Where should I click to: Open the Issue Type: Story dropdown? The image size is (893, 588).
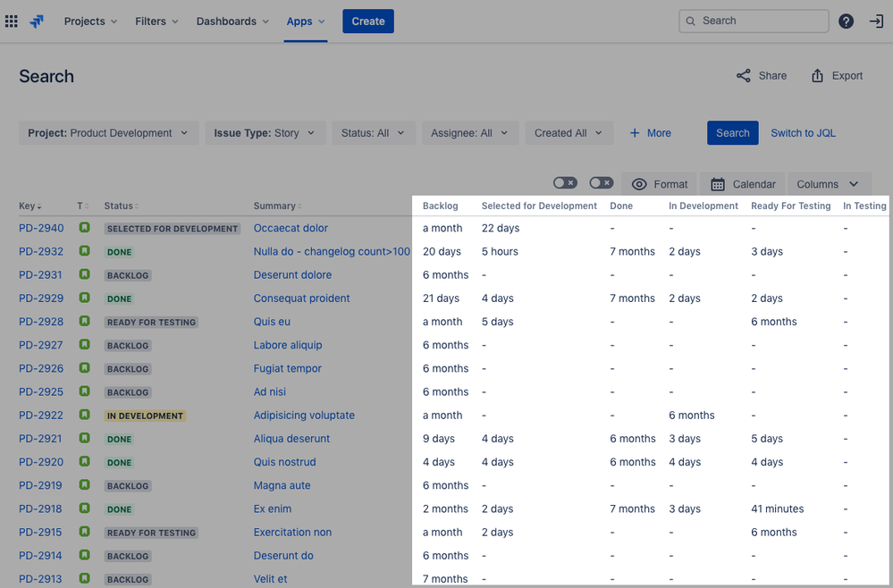tap(265, 132)
